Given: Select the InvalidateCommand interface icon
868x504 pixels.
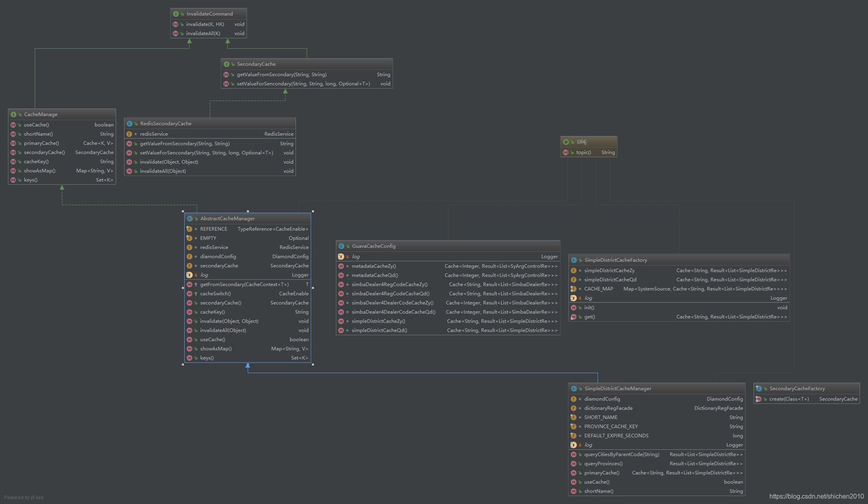Looking at the screenshot, I should pos(176,14).
